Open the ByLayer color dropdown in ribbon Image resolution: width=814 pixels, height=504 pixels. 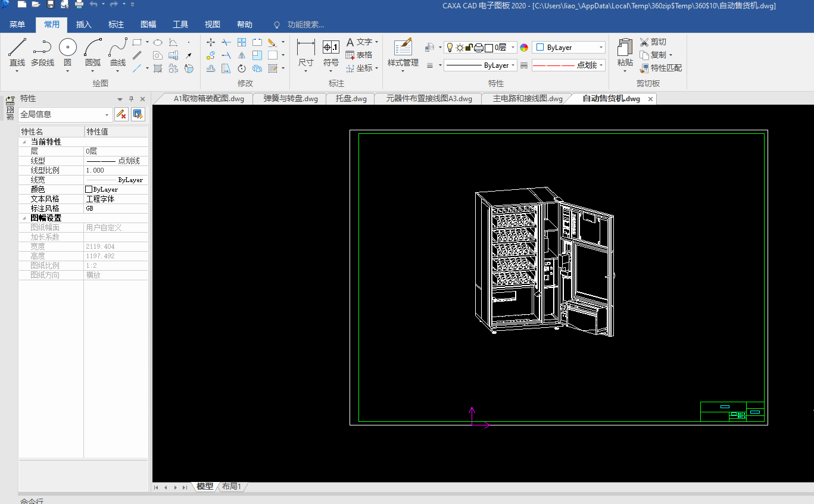pos(601,48)
